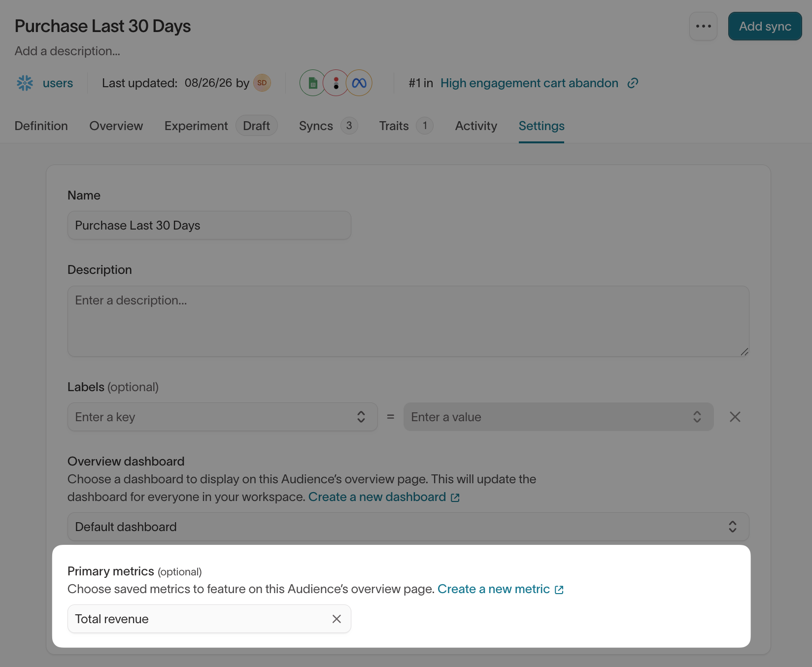The image size is (812, 667).
Task: View the Activity tab
Action: pos(476,126)
